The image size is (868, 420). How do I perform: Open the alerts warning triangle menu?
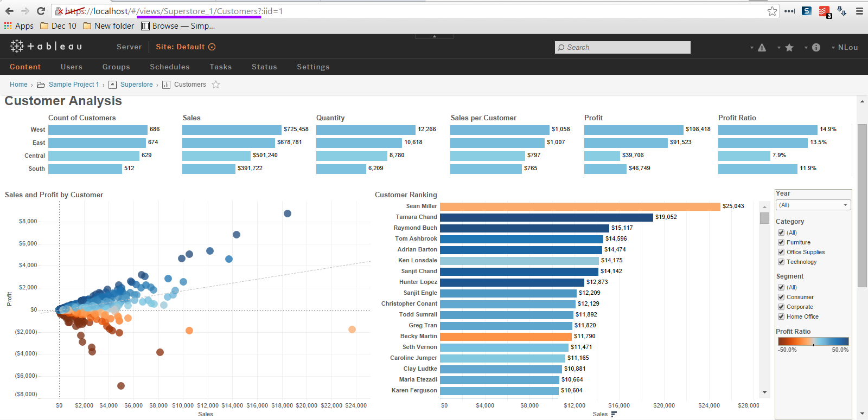coord(758,48)
